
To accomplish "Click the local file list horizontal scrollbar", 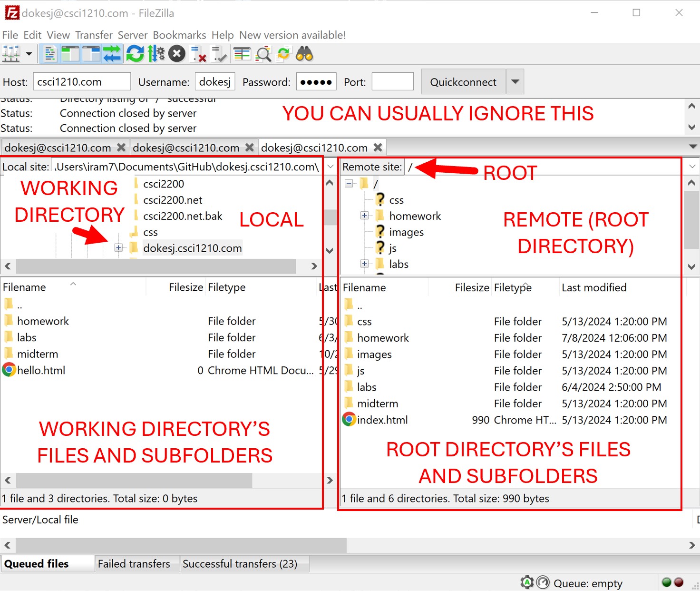I will (134, 480).
